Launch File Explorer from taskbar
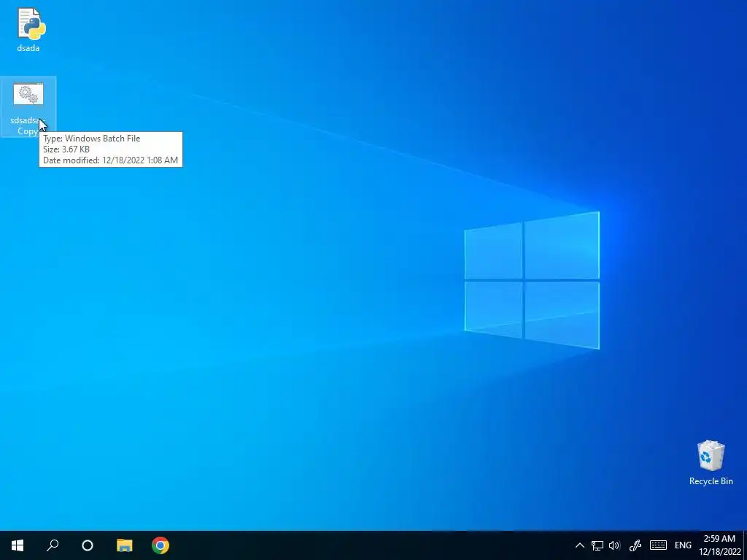 point(124,545)
